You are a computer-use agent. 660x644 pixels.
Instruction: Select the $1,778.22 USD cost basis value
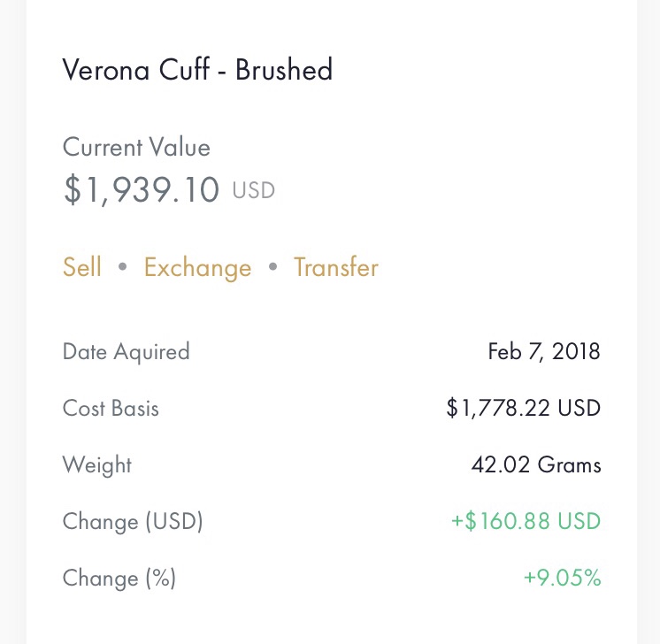[x=524, y=409]
